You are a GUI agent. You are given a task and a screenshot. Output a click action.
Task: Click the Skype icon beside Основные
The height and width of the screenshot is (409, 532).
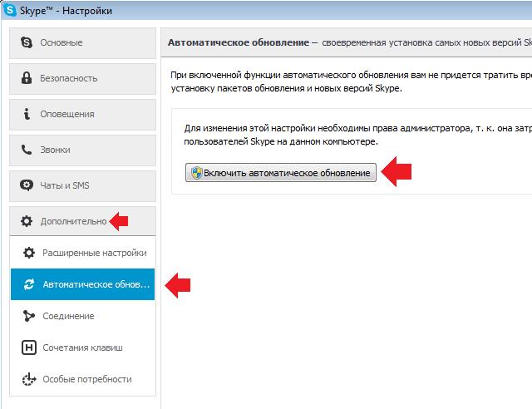[x=26, y=42]
